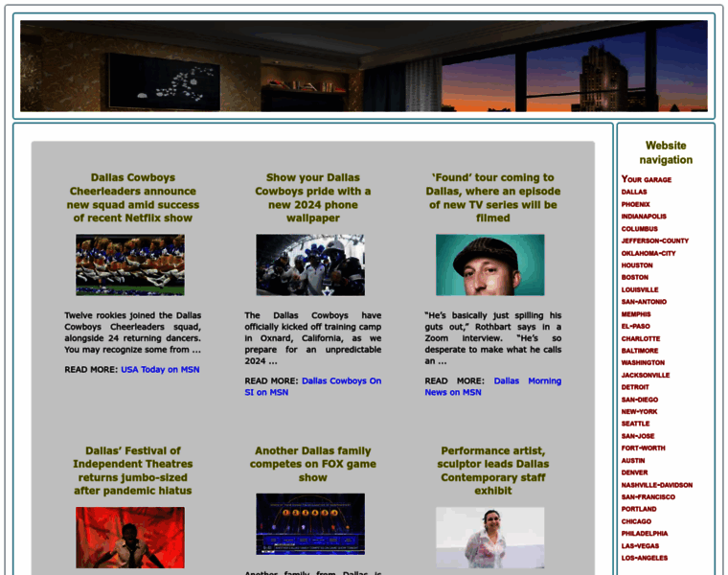Follow the Dallas Morning News on MSN link
This screenshot has width=728, height=575.
[493, 387]
